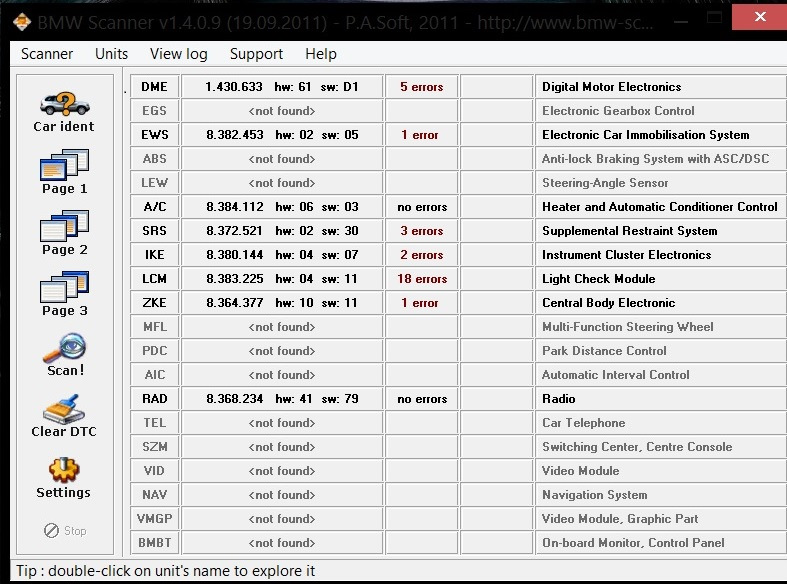The width and height of the screenshot is (787, 584).
Task: Open the View log menu
Action: 179,54
